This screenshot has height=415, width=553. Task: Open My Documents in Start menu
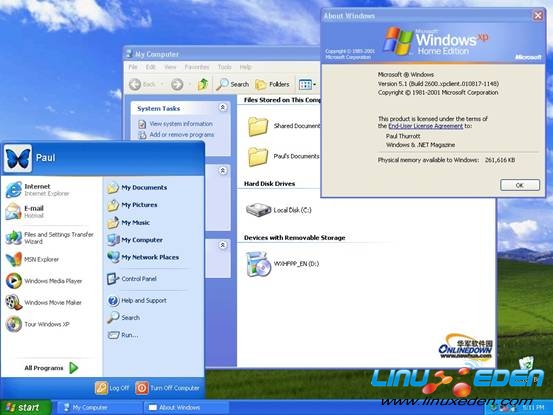137,188
